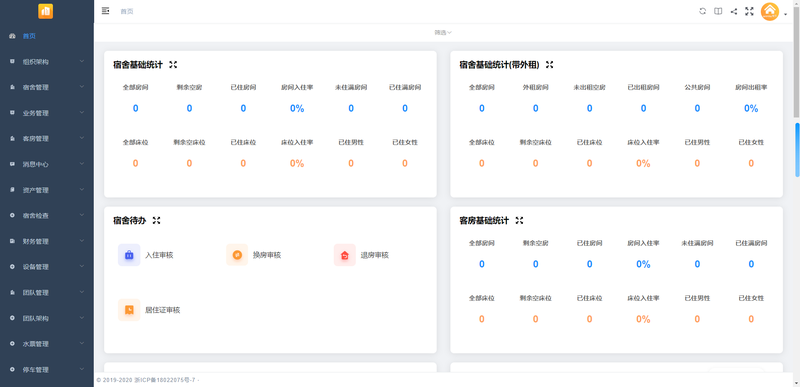Click 已住满房间 value in 宿舍基础统计 card
800x387 pixels.
click(405, 109)
